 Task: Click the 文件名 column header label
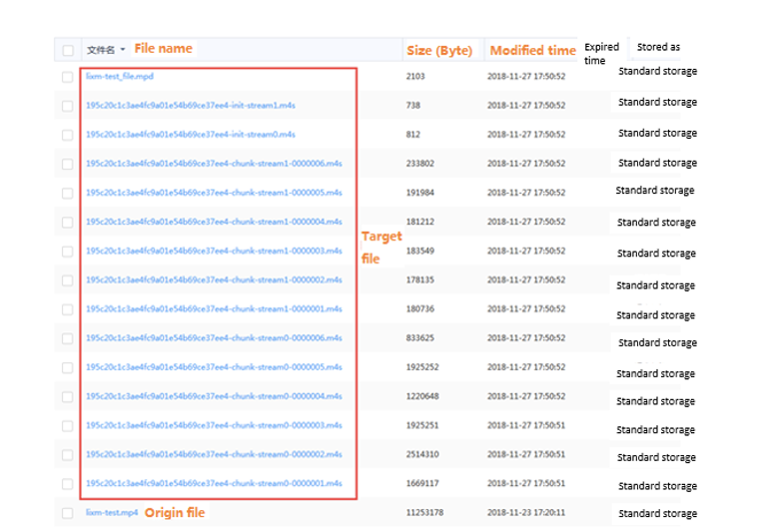tap(101, 50)
